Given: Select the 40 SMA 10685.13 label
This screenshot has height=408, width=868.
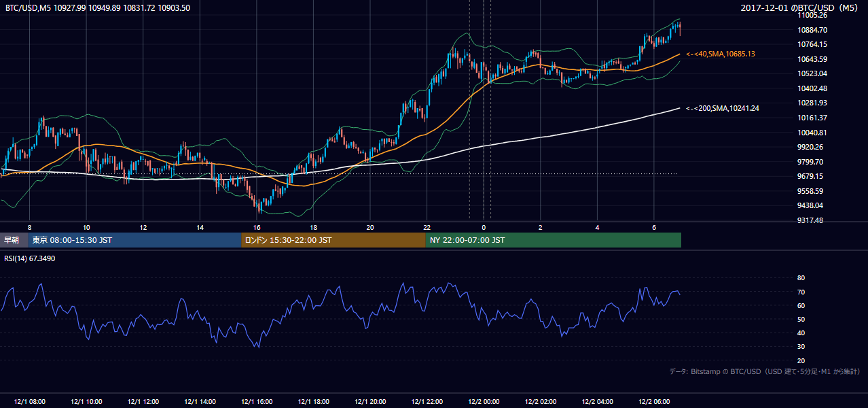Looking at the screenshot, I should [x=721, y=54].
